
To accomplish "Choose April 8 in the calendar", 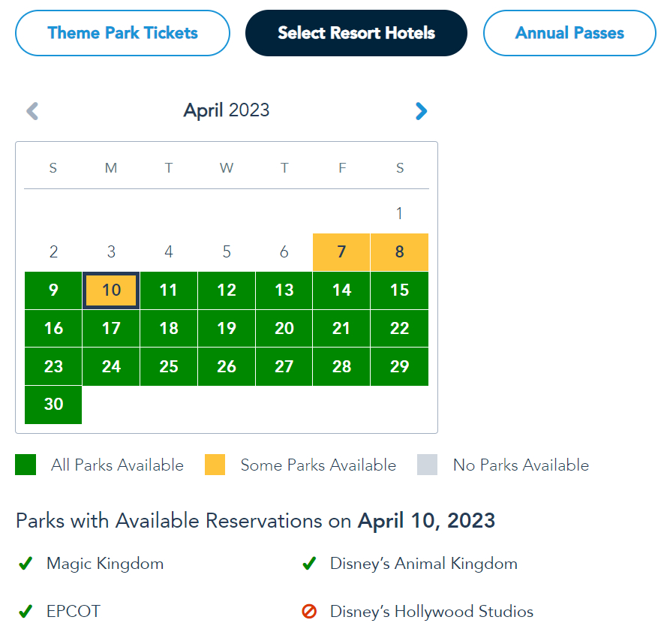I will click(x=399, y=252).
